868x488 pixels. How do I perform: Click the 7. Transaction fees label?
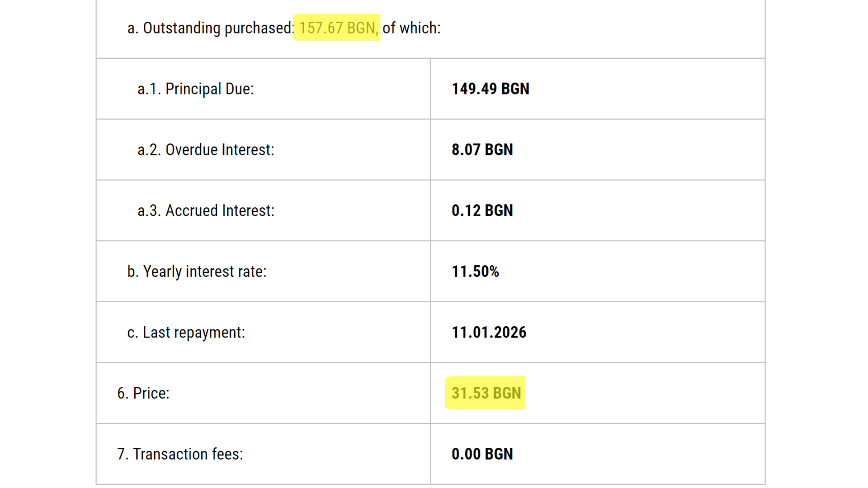(180, 454)
